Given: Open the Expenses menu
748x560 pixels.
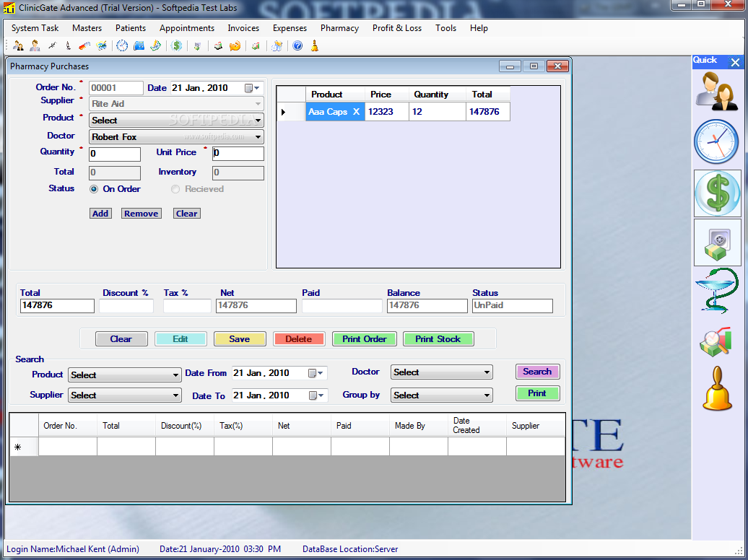Looking at the screenshot, I should (x=290, y=28).
